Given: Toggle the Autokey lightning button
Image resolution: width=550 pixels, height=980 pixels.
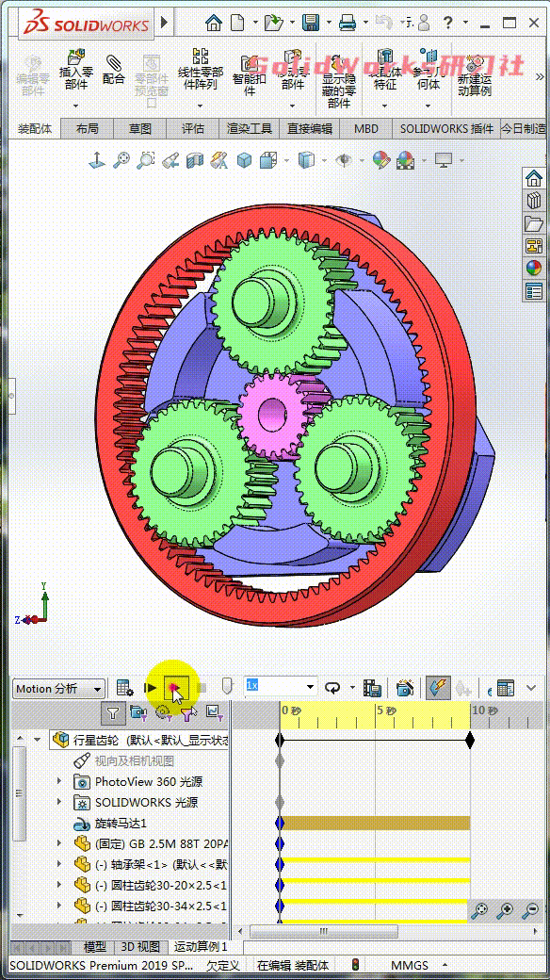Looking at the screenshot, I should point(439,688).
